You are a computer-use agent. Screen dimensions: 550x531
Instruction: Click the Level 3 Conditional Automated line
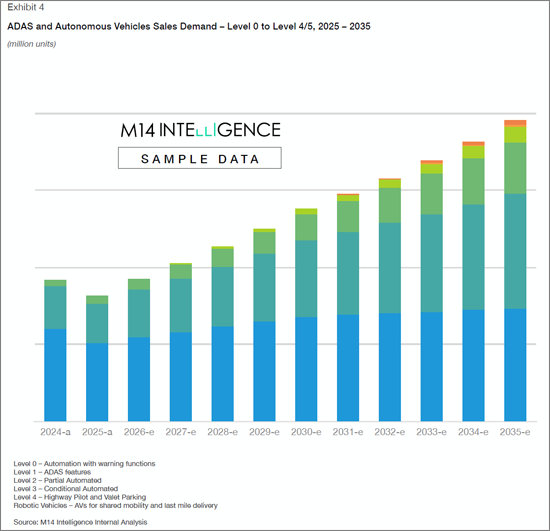(66, 489)
